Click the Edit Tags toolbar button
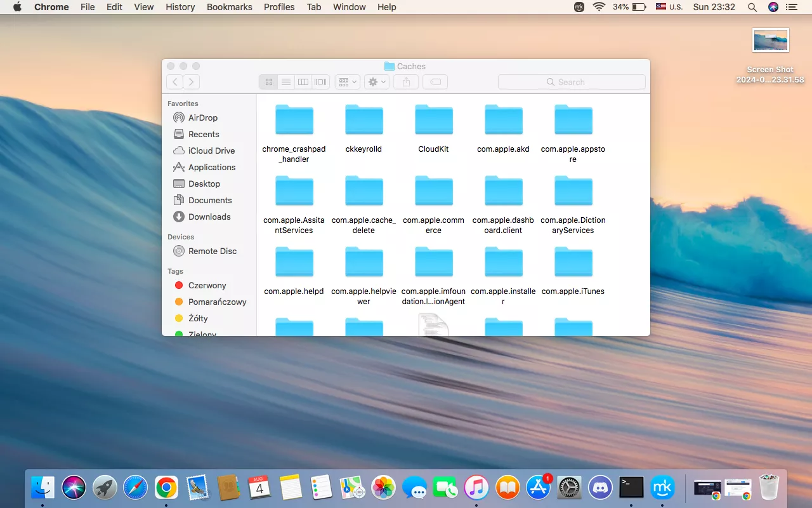The width and height of the screenshot is (812, 508). (x=435, y=82)
